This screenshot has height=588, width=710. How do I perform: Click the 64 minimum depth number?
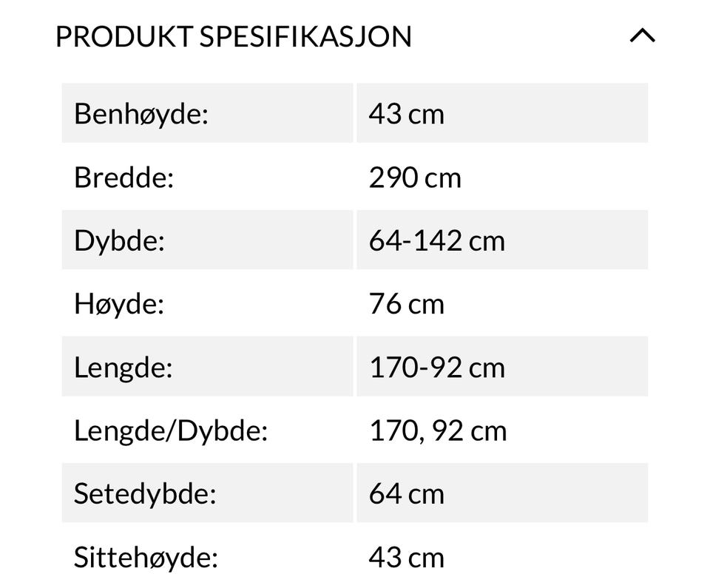tap(385, 241)
